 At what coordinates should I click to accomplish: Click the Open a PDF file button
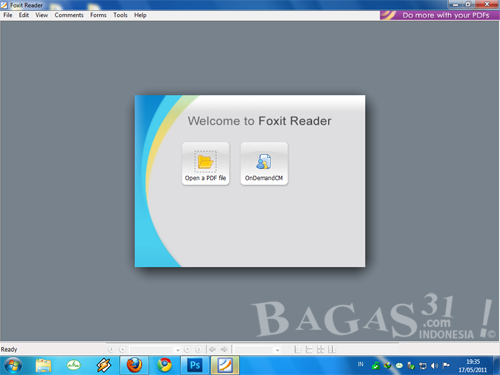(x=206, y=163)
